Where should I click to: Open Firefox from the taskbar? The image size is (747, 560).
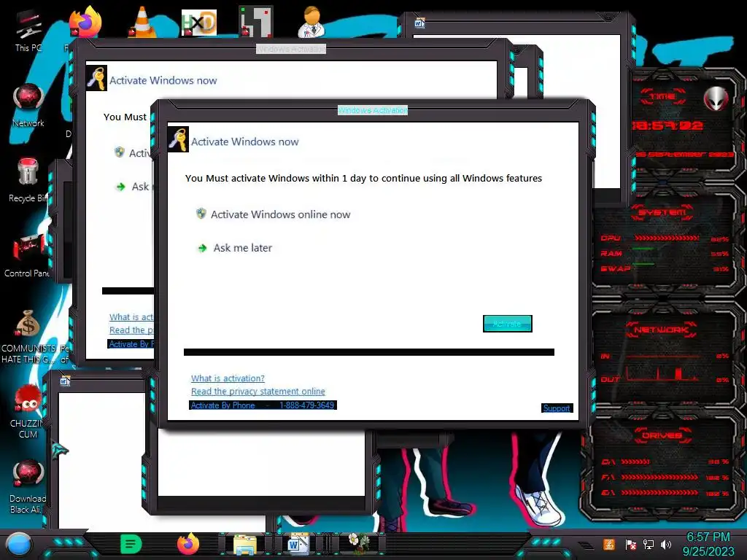point(187,544)
